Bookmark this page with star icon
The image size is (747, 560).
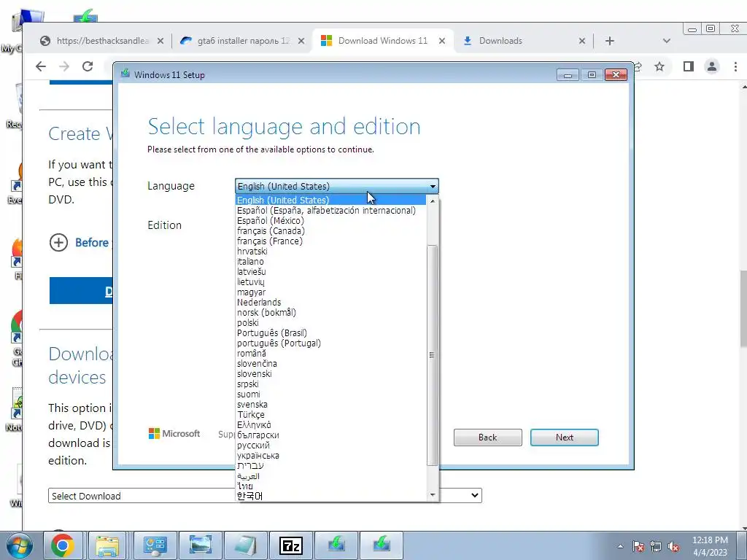659,66
